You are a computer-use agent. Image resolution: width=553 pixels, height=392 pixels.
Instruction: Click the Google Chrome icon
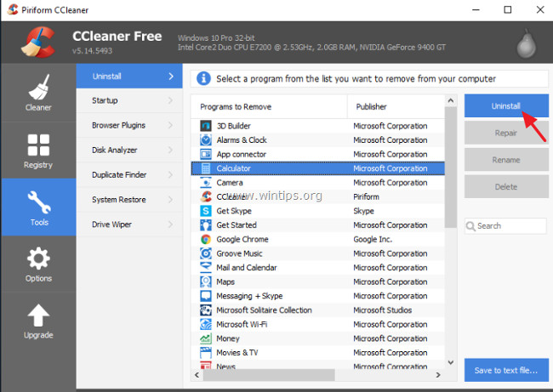[206, 239]
